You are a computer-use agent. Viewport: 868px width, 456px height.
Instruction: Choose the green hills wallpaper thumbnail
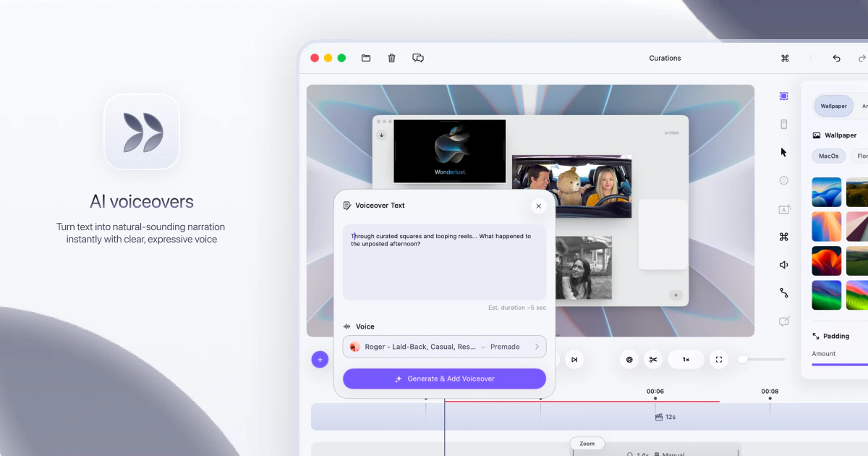pyautogui.click(x=857, y=261)
